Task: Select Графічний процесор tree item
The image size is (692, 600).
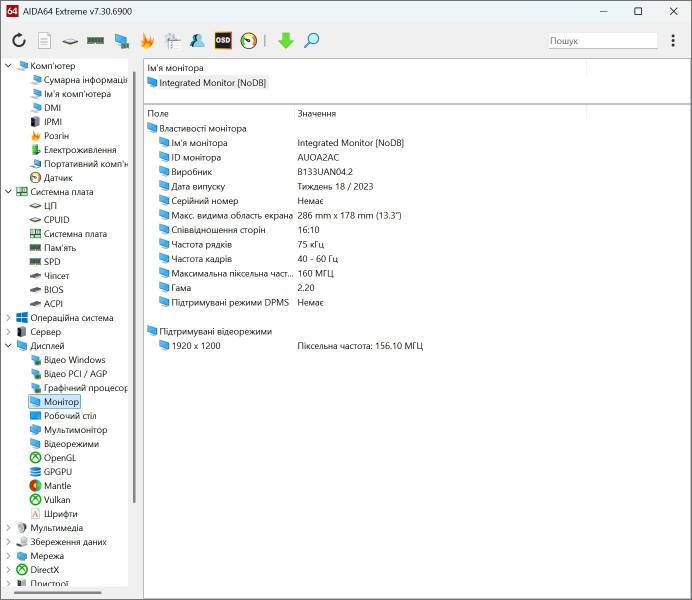Action: click(x=79, y=388)
